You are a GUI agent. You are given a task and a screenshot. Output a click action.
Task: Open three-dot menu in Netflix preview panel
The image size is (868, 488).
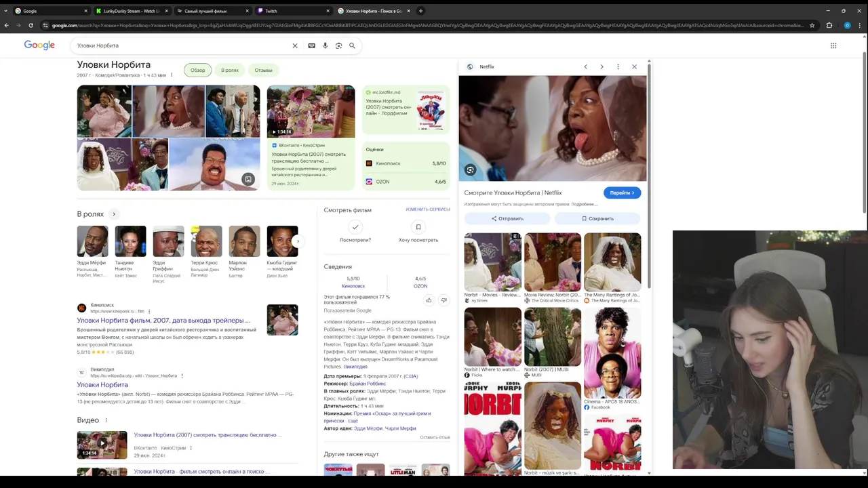click(x=618, y=66)
